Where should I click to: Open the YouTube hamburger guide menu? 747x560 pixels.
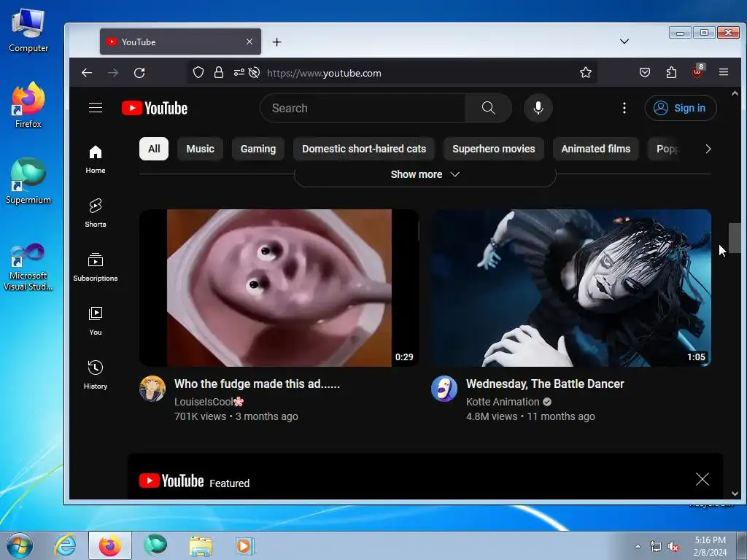[x=96, y=108]
